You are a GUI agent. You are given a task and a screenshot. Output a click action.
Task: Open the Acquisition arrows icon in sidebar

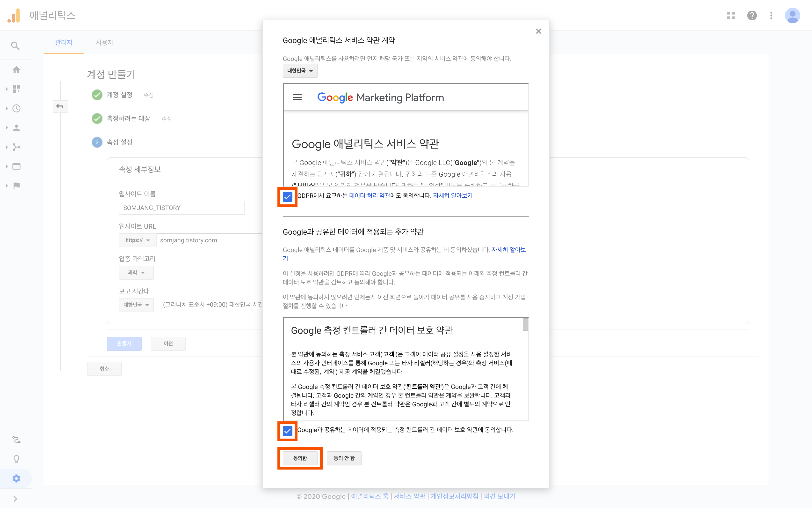point(16,147)
